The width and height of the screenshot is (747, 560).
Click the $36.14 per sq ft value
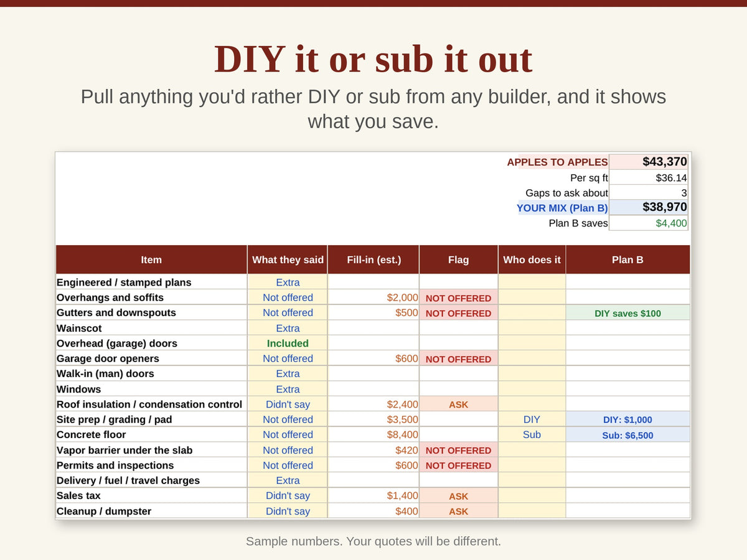click(649, 177)
